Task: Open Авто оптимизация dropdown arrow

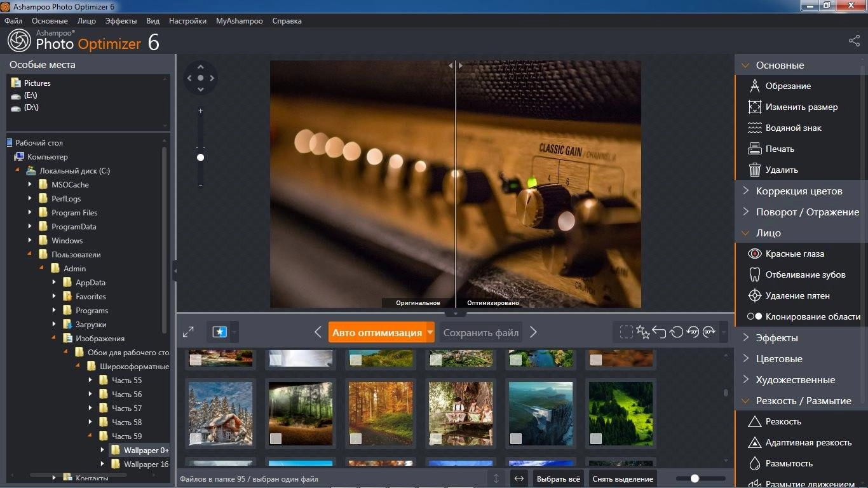Action: [x=430, y=332]
